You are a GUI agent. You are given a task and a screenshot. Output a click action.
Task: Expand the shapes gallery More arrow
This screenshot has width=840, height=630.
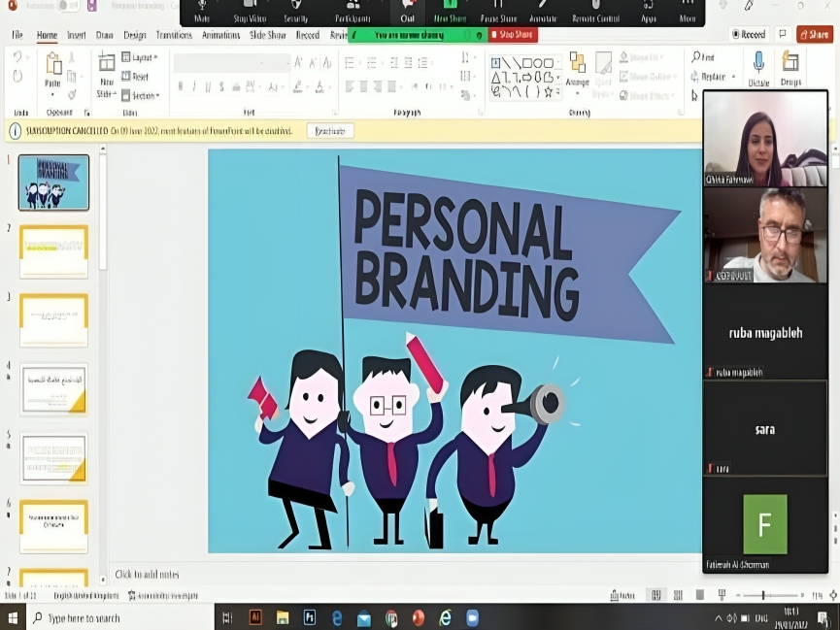pos(558,92)
